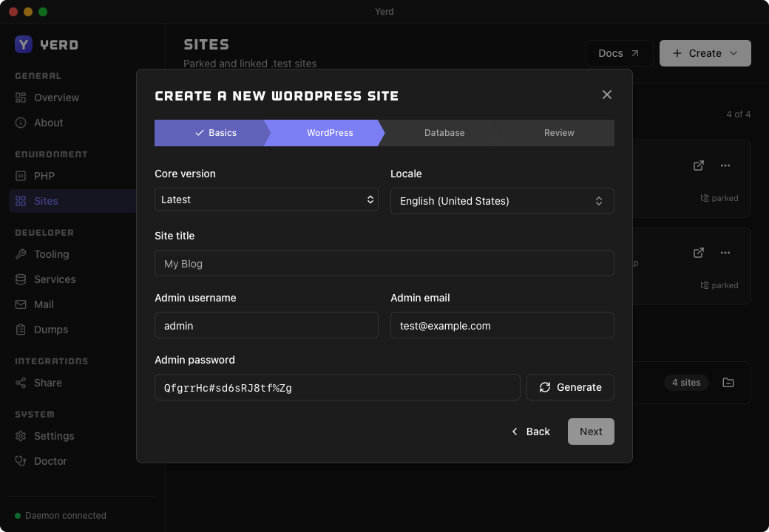
Task: Click the second site's parked label
Action: (x=719, y=285)
